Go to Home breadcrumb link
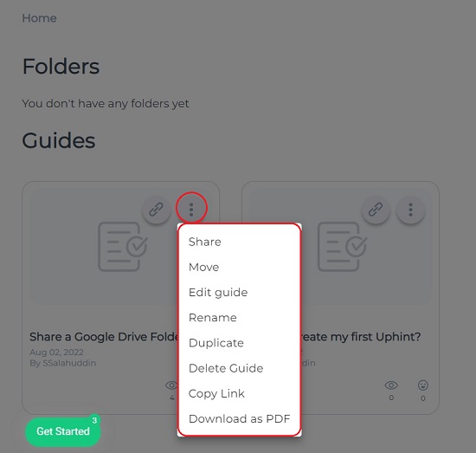476x453 pixels. point(39,18)
